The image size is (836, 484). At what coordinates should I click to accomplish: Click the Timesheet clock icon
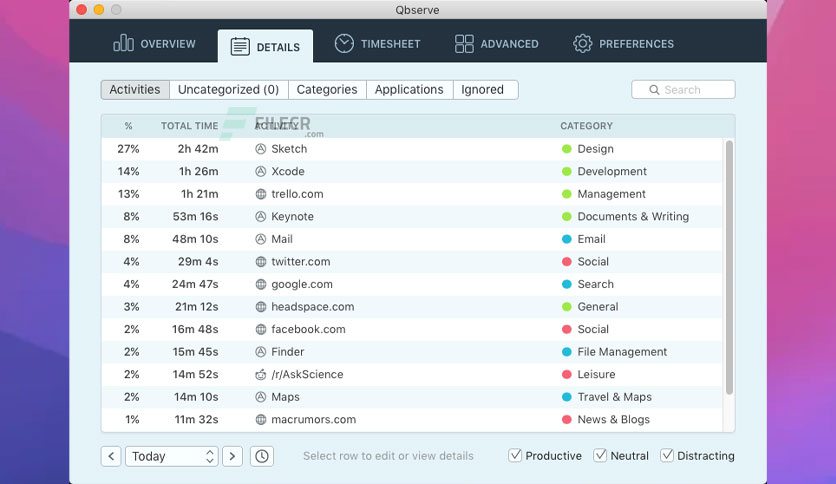(x=344, y=43)
